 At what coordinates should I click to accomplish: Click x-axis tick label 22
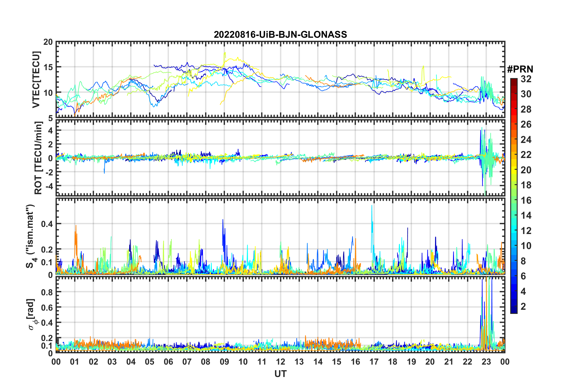467,362
